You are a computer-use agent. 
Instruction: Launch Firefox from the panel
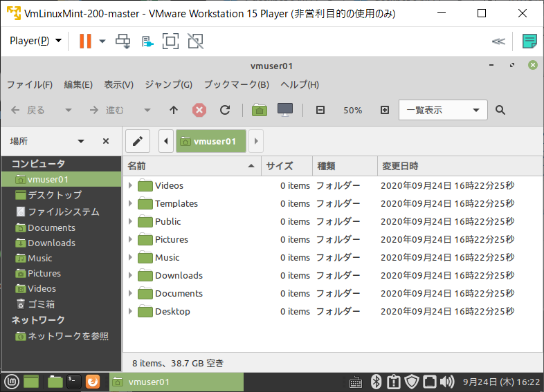tap(93, 382)
